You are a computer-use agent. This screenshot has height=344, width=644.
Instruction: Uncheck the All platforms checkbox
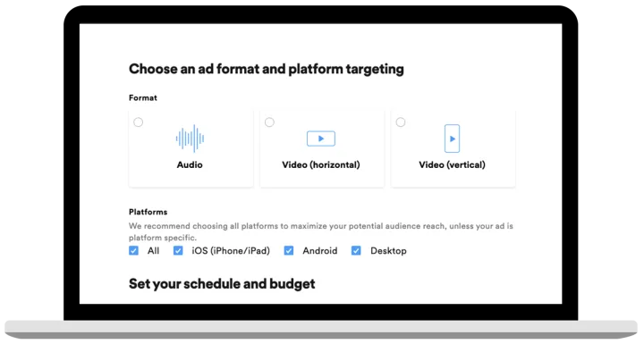[x=133, y=250]
